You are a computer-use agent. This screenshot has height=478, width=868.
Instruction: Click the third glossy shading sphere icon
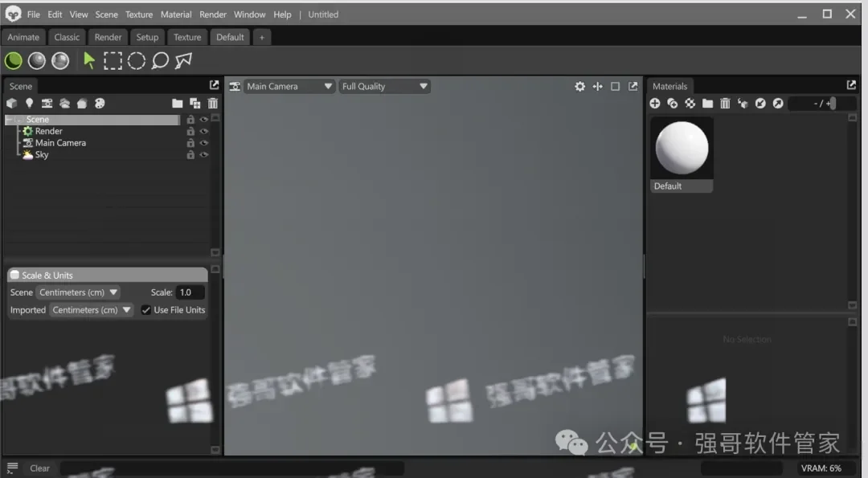tap(60, 61)
